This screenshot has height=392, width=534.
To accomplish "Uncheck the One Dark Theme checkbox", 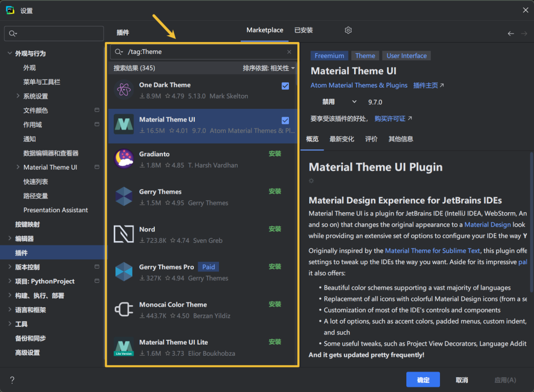I will (x=285, y=86).
